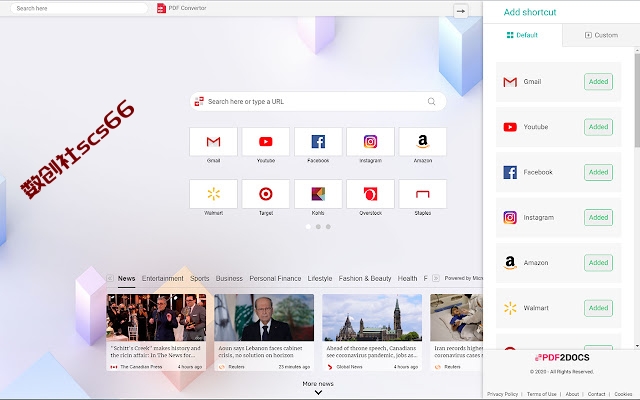Click the 'Ahead of throne speech' headline text
This screenshot has height=400, width=640.
click(371, 352)
